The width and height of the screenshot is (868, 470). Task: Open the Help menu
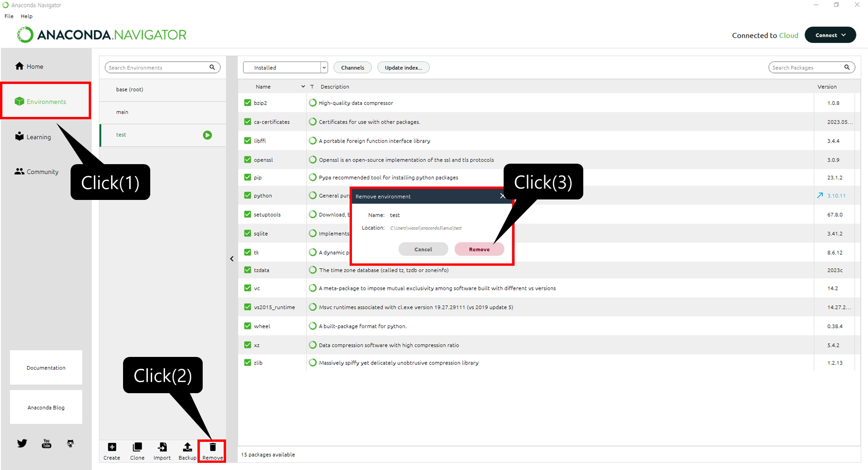click(x=27, y=16)
